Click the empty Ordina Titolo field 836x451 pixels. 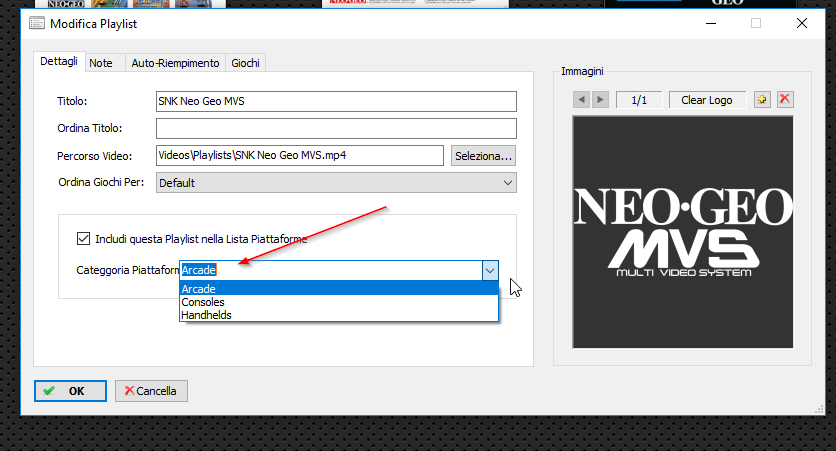[x=336, y=128]
